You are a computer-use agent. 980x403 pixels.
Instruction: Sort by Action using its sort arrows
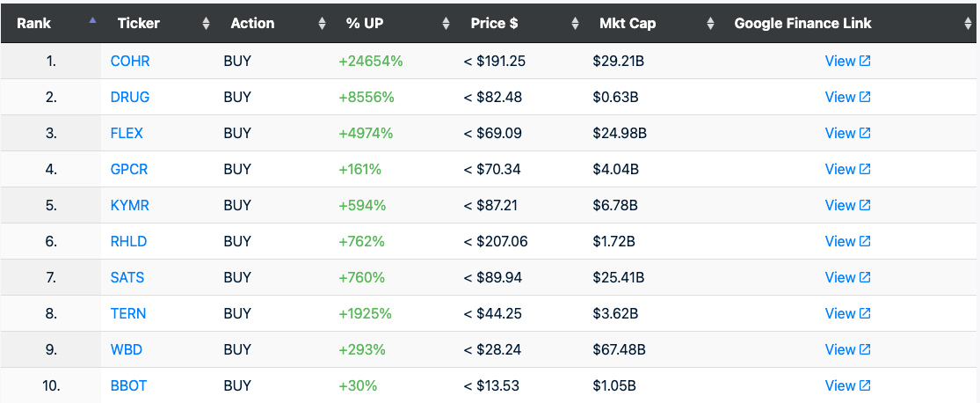[x=322, y=24]
